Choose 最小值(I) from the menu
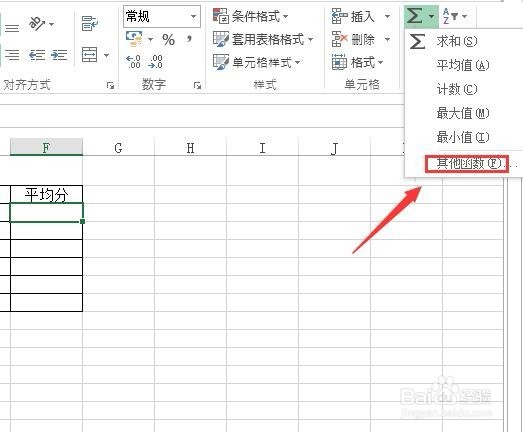 tap(463, 137)
